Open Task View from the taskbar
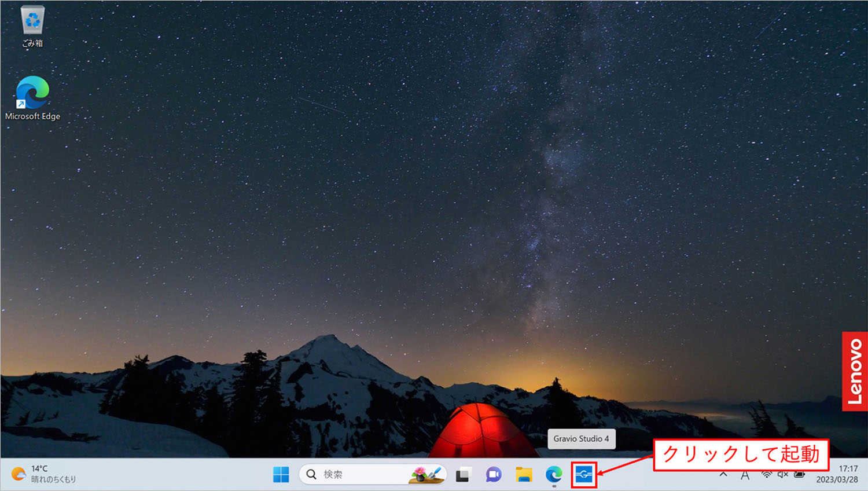Screen dimensions: 868x491 [464, 475]
